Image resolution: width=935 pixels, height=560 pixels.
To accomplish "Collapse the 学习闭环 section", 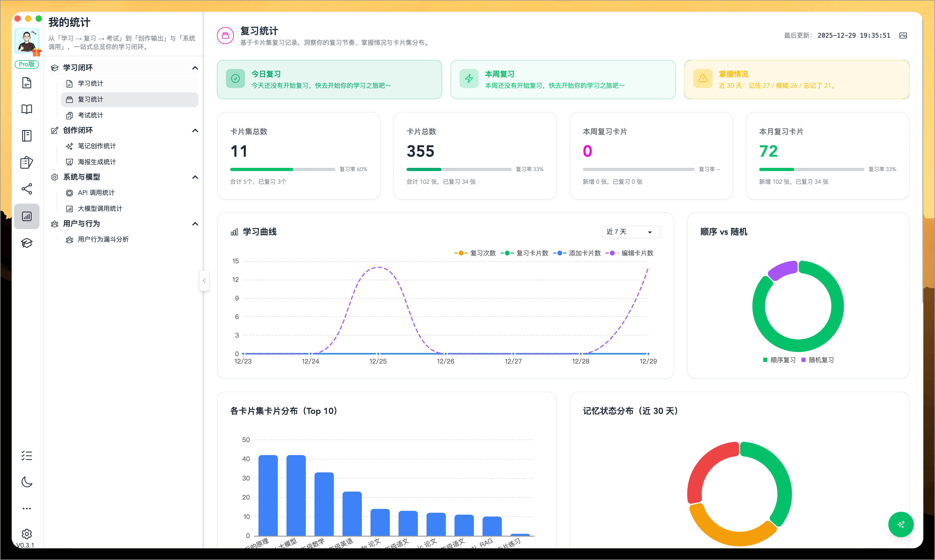I will coord(195,68).
